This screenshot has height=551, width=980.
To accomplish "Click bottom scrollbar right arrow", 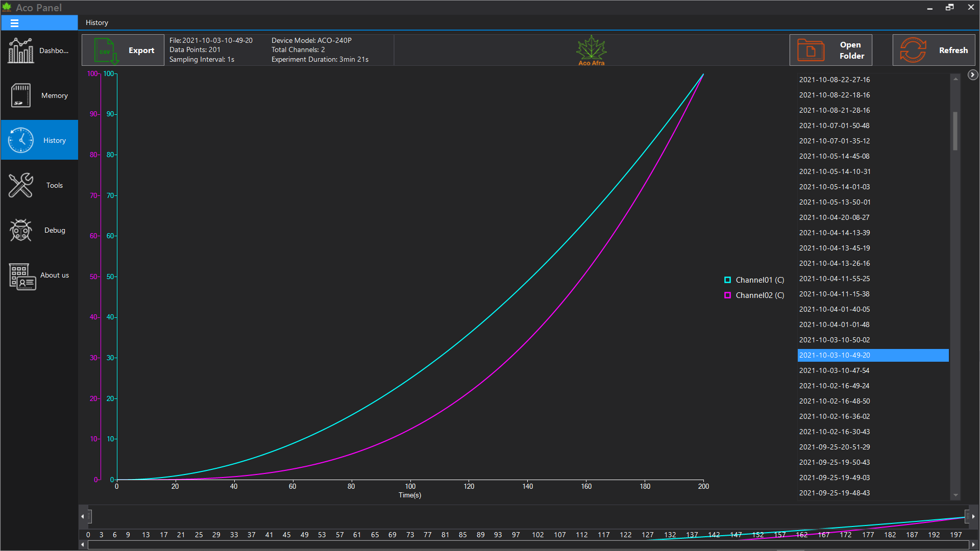I will click(973, 545).
